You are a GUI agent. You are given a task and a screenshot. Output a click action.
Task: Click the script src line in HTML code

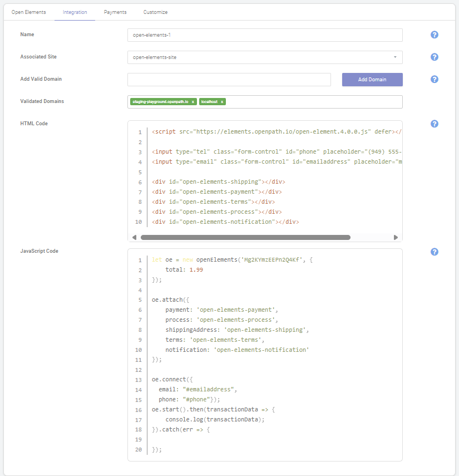point(277,132)
